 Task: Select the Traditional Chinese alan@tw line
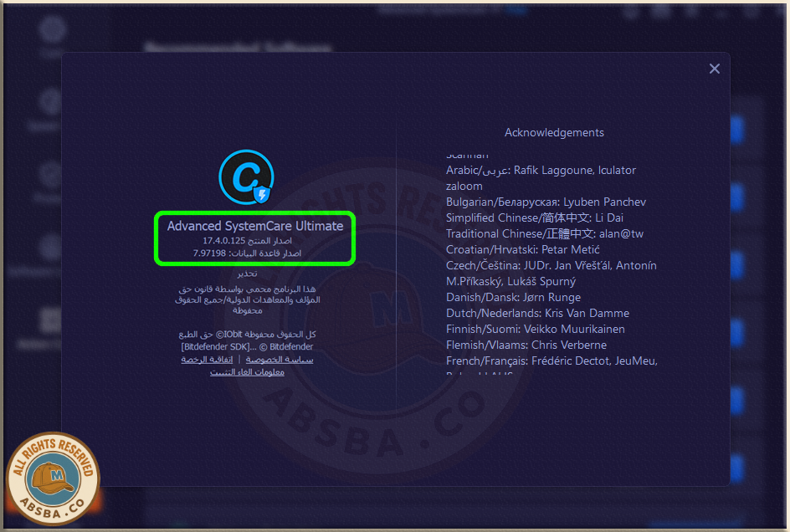click(x=545, y=233)
